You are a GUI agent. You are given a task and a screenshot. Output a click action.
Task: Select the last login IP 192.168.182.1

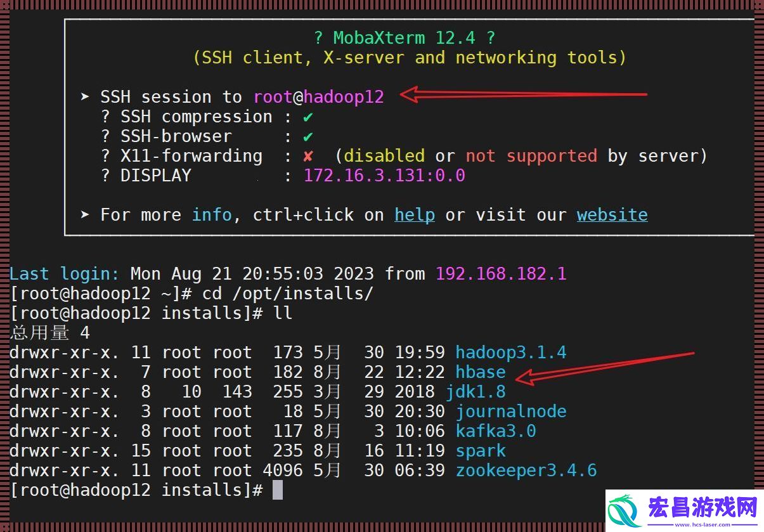point(501,274)
